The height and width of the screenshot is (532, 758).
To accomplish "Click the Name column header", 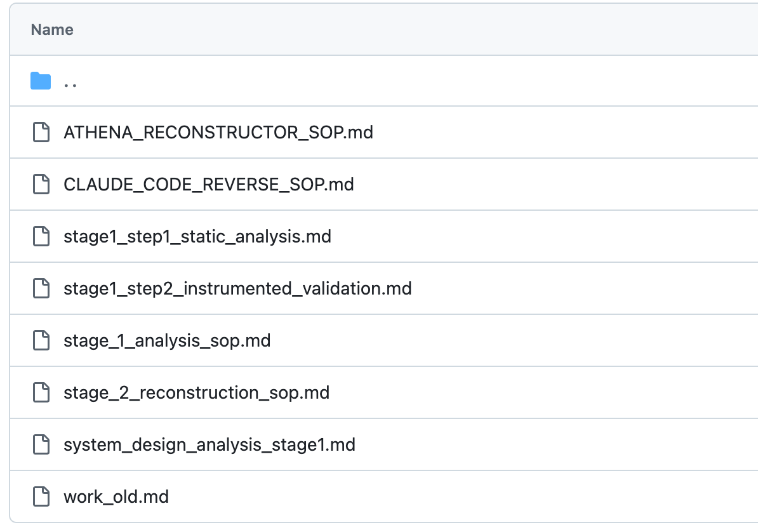I will pyautogui.click(x=52, y=29).
